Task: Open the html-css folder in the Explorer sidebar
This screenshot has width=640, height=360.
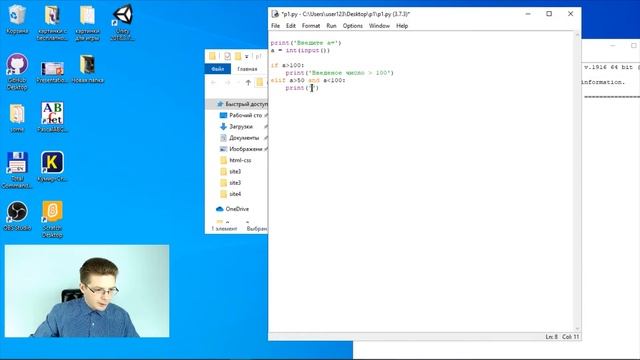Action: click(x=240, y=160)
